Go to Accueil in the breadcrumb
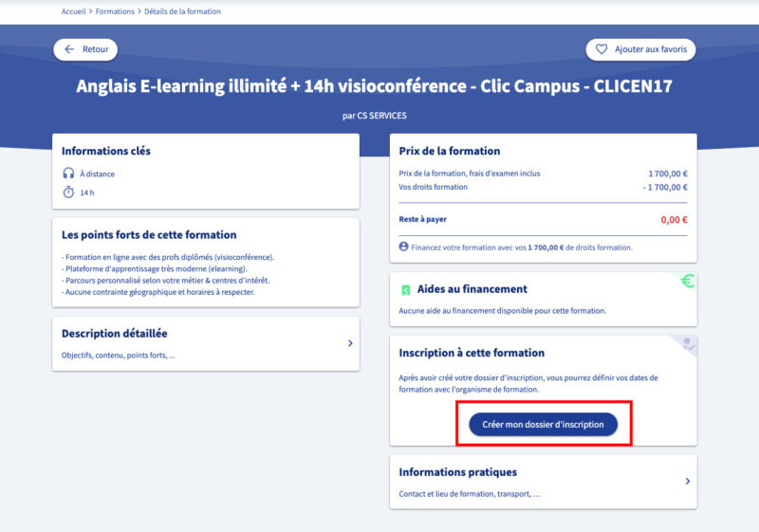This screenshot has height=532, width=759. (x=76, y=11)
